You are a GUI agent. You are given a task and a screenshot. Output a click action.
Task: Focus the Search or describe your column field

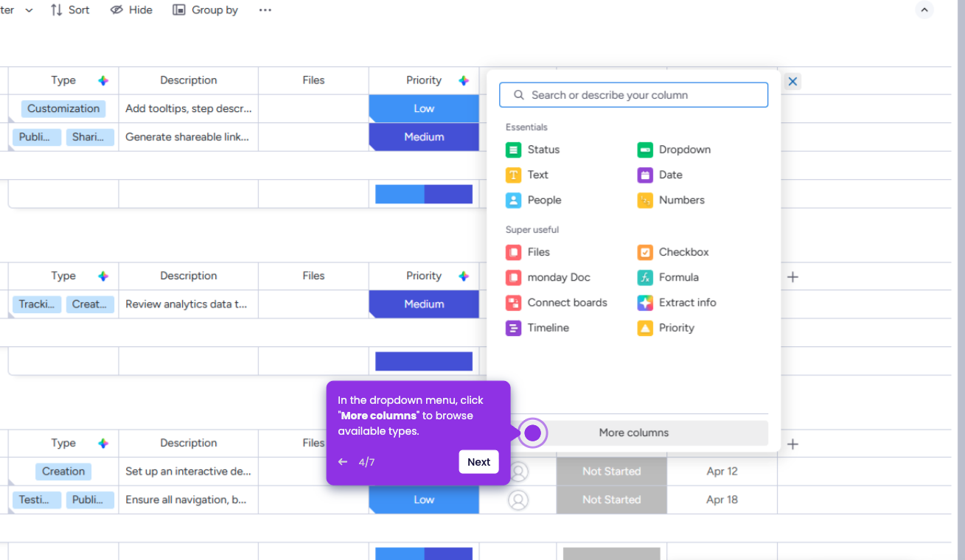tap(634, 95)
